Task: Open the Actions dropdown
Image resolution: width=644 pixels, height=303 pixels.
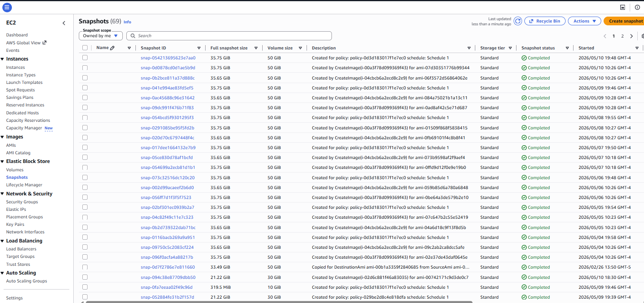Action: click(585, 21)
